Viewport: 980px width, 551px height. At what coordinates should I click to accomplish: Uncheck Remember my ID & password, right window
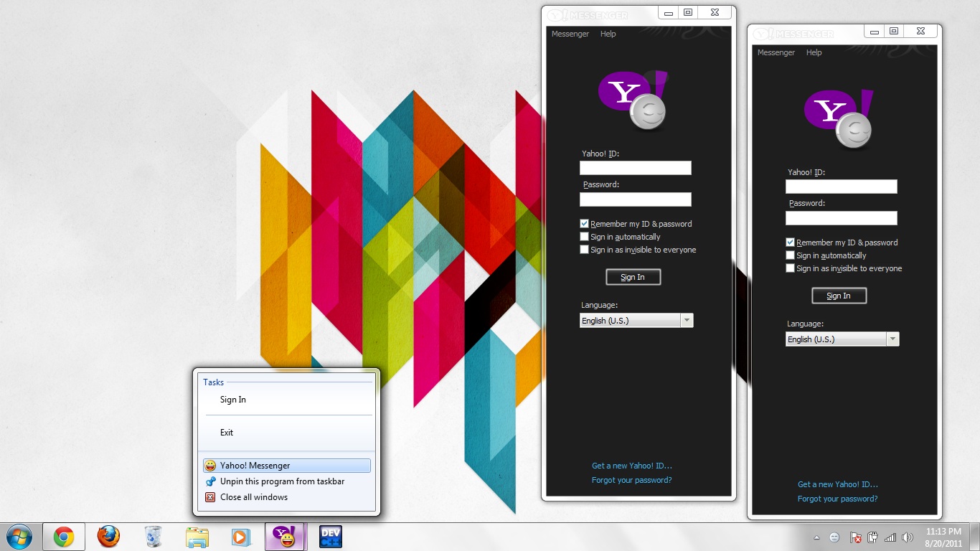[790, 242]
